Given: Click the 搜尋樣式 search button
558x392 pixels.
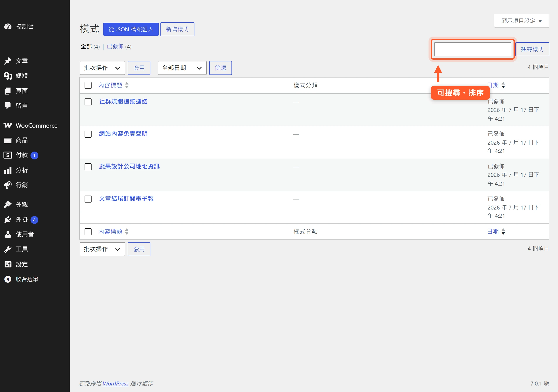Looking at the screenshot, I should pos(532,49).
